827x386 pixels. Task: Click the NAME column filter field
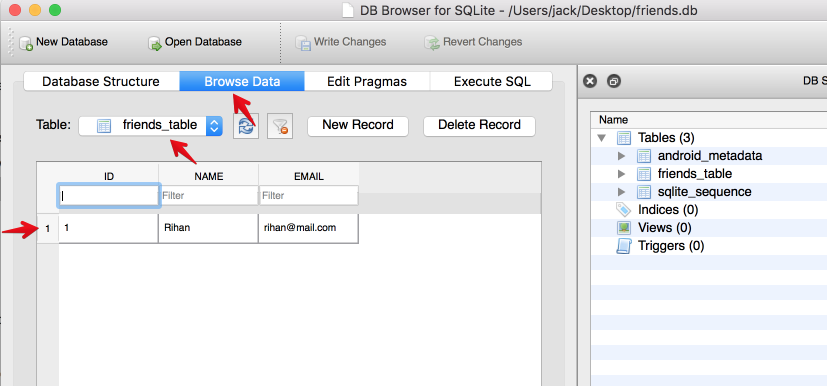pos(209,196)
